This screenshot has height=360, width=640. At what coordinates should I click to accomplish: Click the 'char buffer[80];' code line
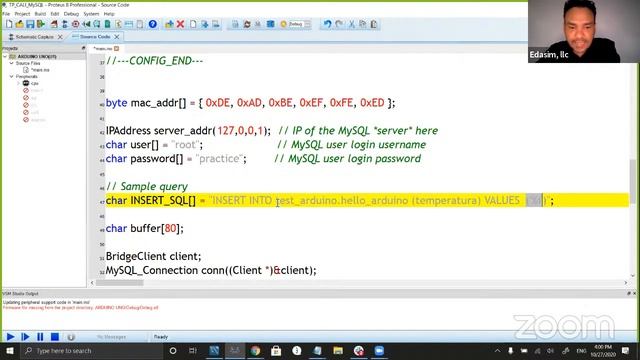tap(144, 228)
